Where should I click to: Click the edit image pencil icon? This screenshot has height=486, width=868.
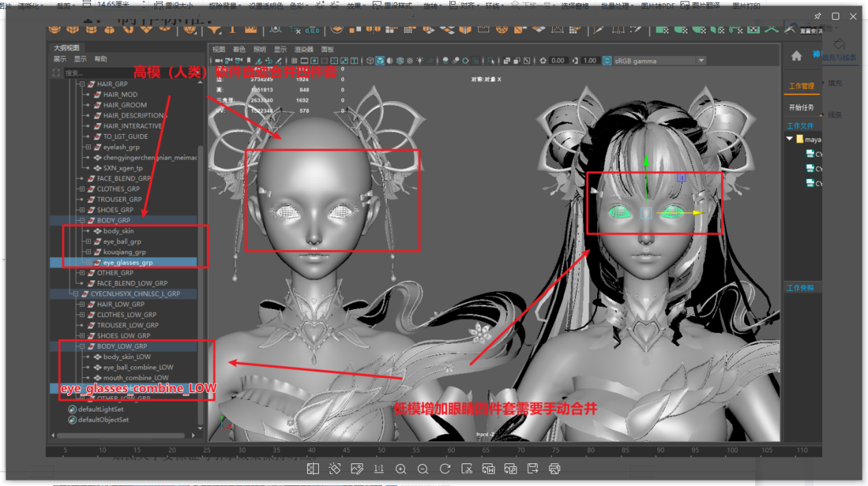tap(356, 469)
